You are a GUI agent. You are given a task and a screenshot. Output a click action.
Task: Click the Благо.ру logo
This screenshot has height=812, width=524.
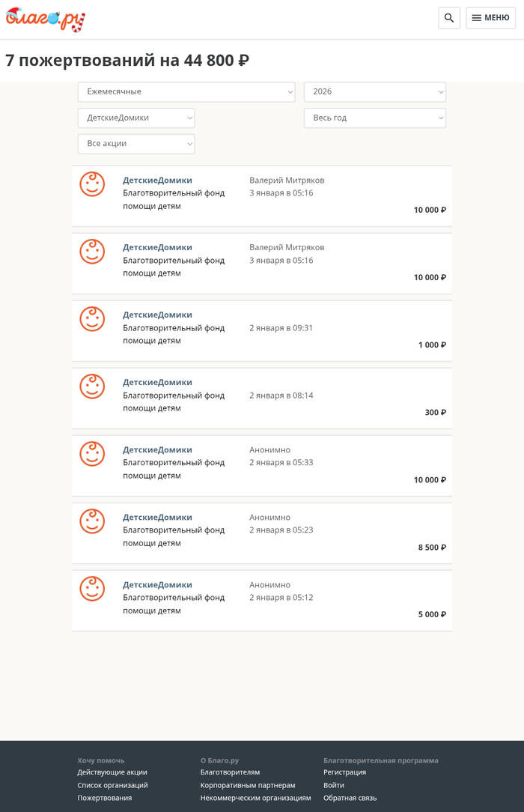[46, 20]
